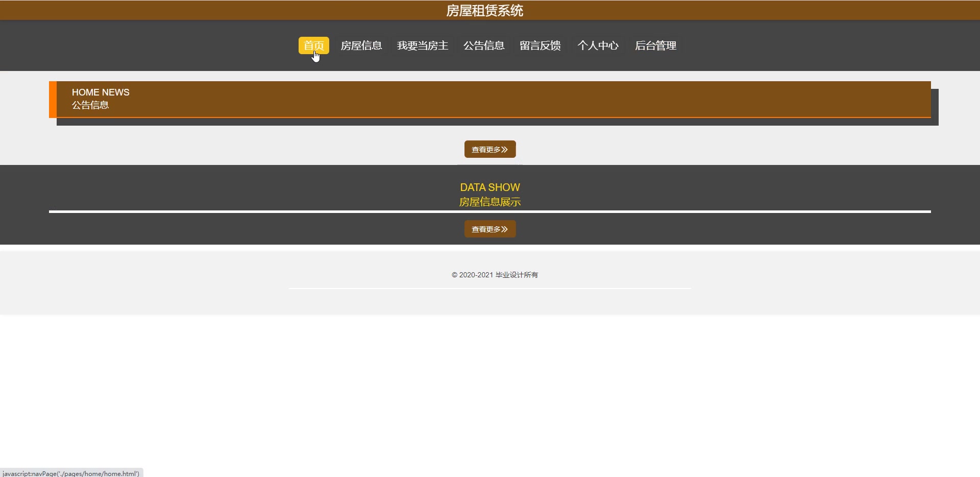Image resolution: width=980 pixels, height=477 pixels.
Task: Open the 房屋信息 page
Action: pos(361,45)
